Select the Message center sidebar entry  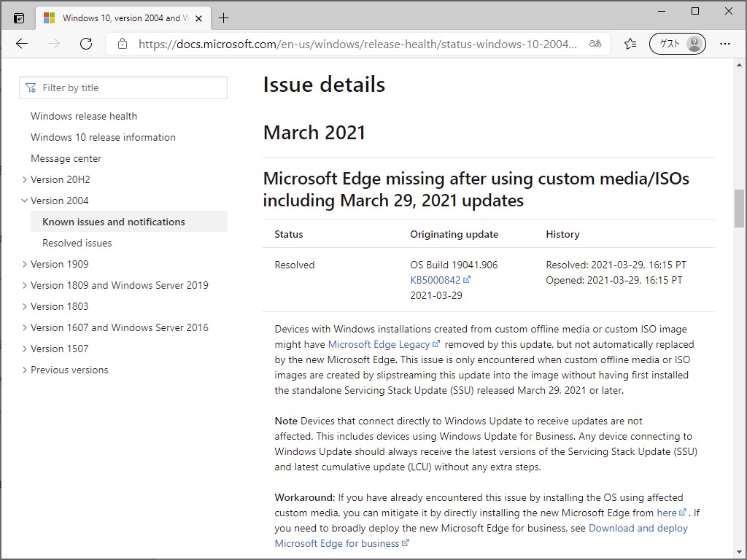pos(66,158)
